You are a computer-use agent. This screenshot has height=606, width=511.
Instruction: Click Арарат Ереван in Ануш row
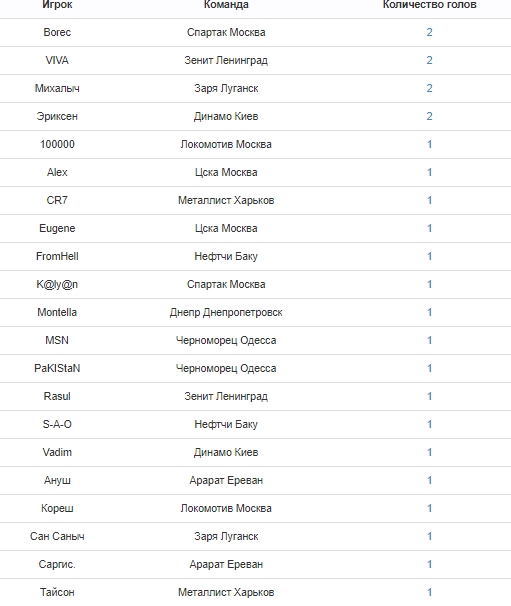(226, 480)
